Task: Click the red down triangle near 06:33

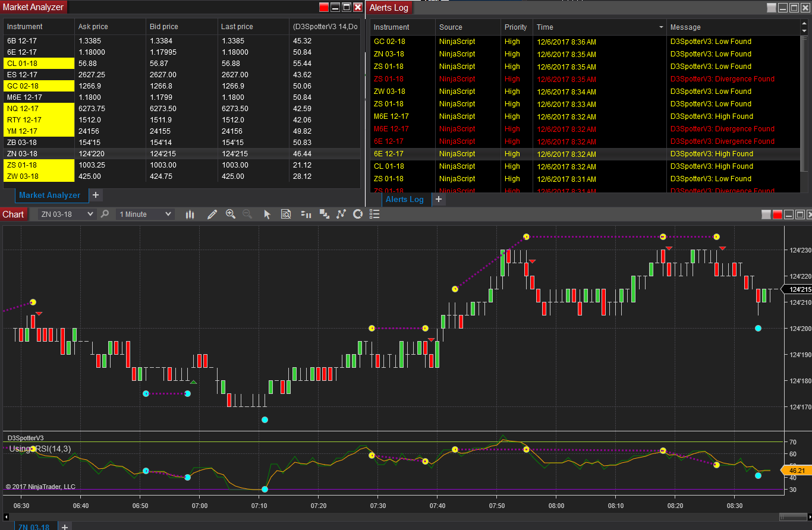Action: click(39, 313)
